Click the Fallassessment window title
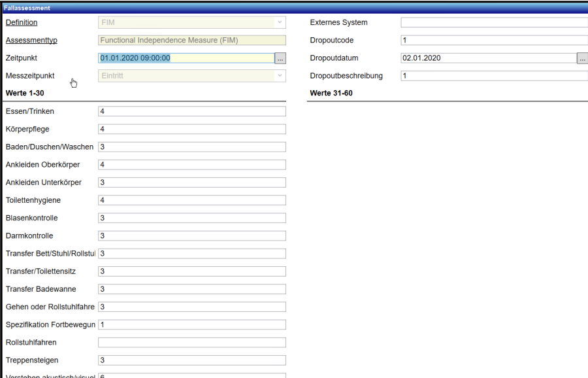 coord(27,8)
